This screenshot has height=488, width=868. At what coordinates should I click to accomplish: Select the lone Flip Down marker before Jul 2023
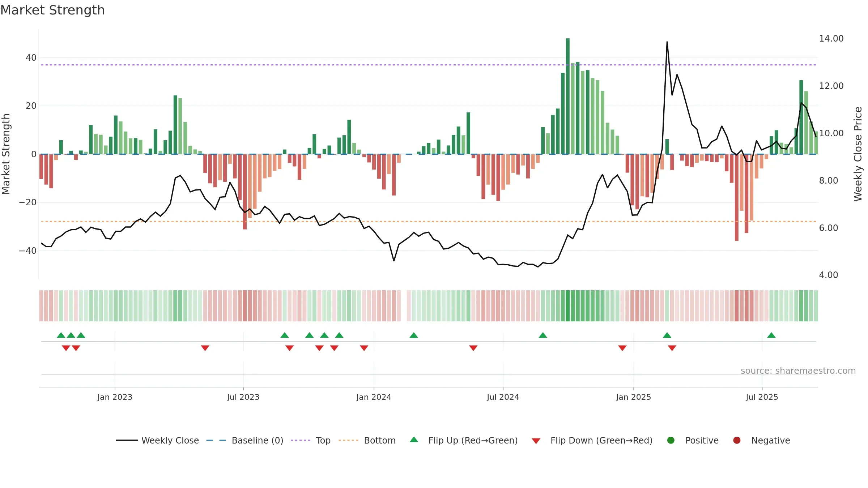(x=205, y=348)
